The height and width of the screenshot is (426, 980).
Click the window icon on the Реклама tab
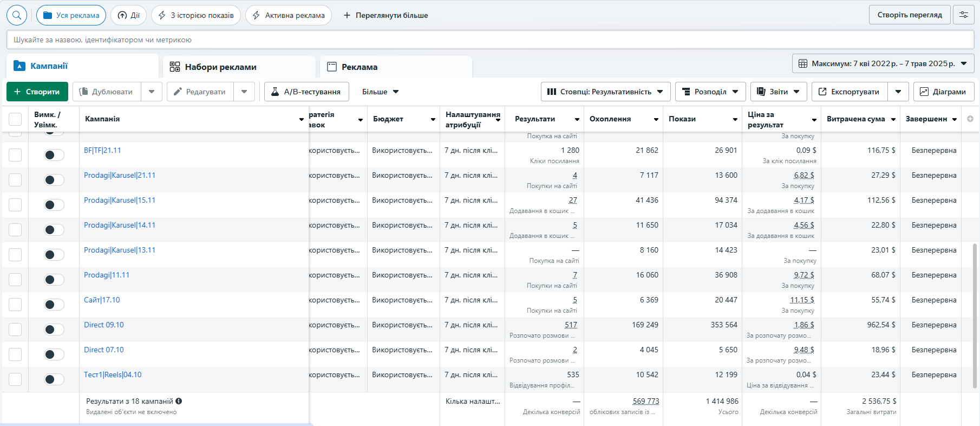pos(332,67)
